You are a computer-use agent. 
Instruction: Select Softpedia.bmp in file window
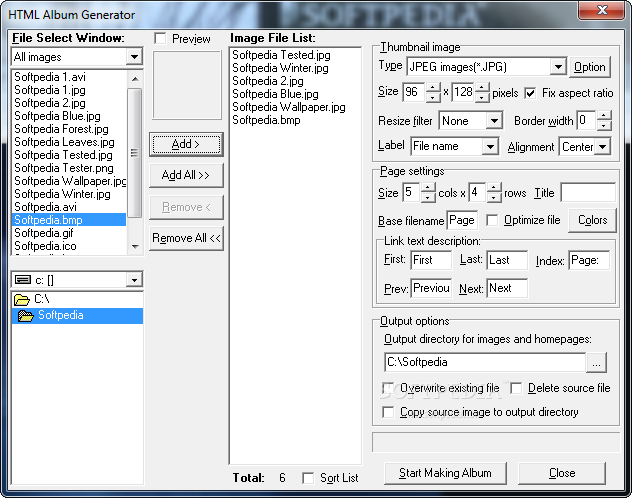click(x=69, y=220)
